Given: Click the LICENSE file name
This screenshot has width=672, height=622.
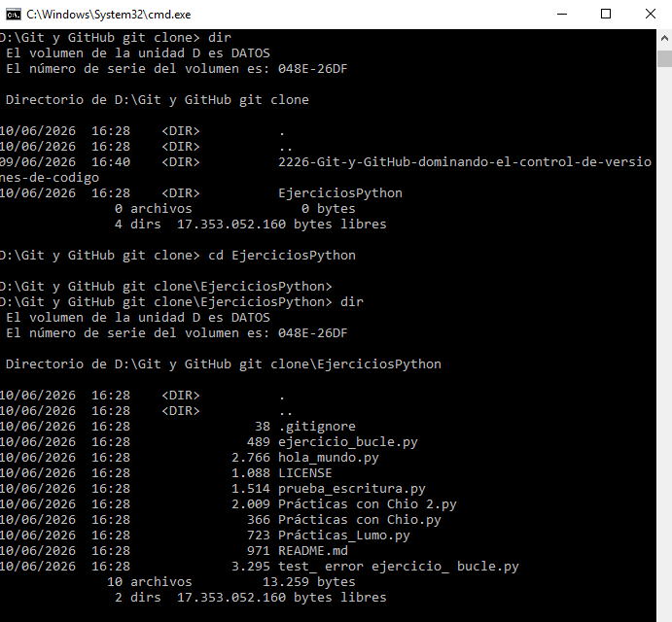Looking at the screenshot, I should pos(305,473).
